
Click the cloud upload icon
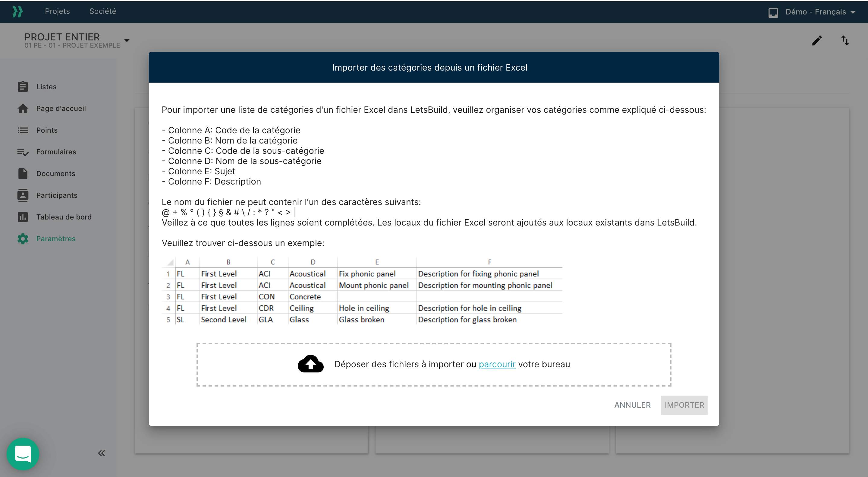pos(311,364)
